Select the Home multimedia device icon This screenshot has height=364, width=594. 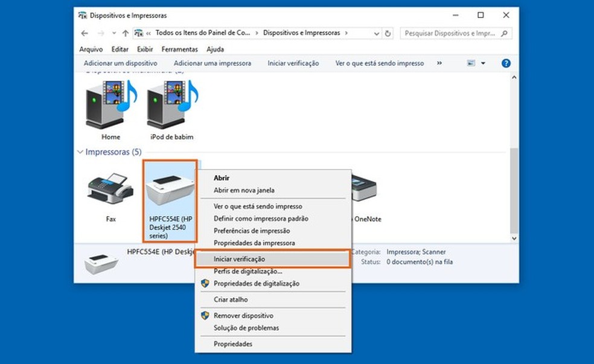pos(109,103)
